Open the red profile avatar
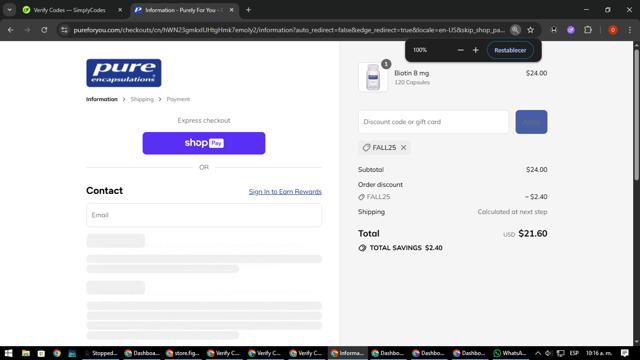This screenshot has height=360, width=640. tap(613, 30)
